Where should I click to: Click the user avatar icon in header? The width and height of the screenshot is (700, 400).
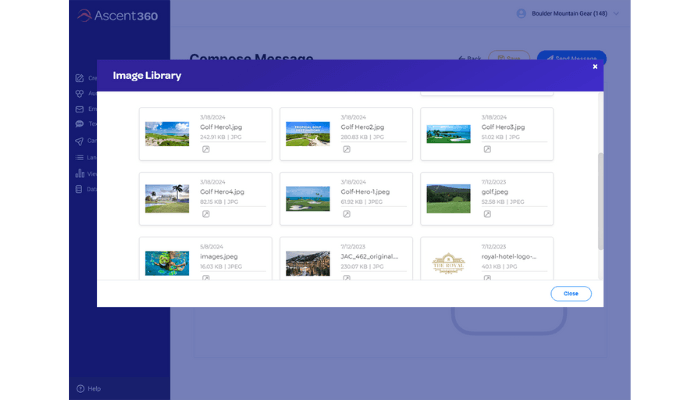pyautogui.click(x=521, y=13)
